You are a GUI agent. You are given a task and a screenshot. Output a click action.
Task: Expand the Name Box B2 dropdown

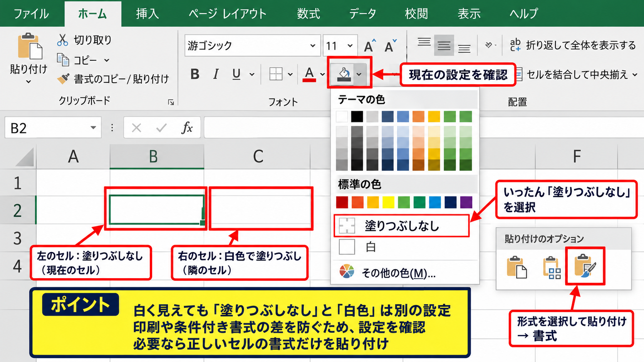(93, 128)
